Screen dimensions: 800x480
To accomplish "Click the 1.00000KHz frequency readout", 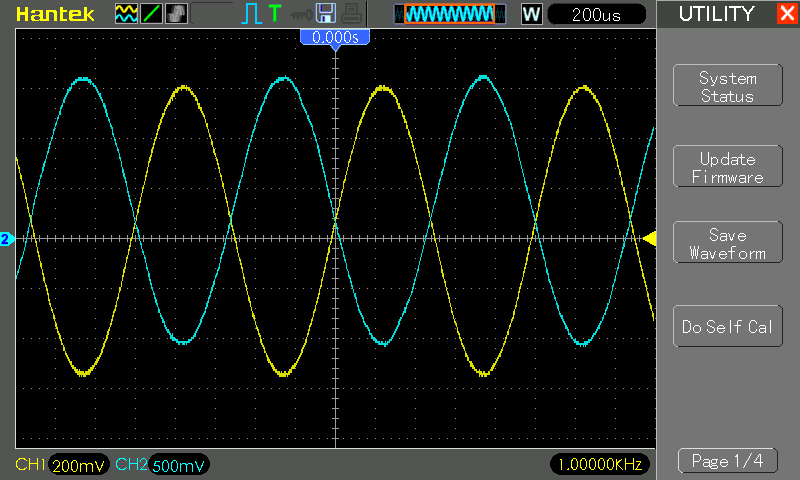I will coord(600,464).
